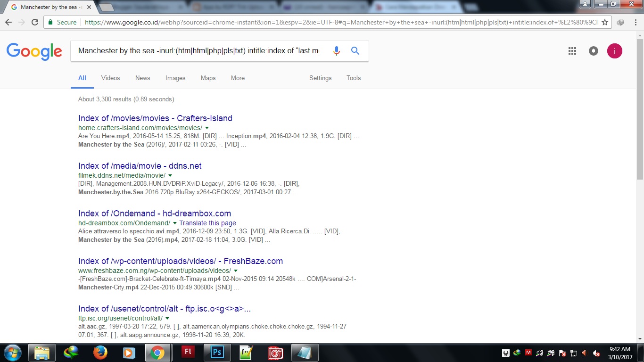Open Index of /media/movie ddns.net result

[140, 166]
